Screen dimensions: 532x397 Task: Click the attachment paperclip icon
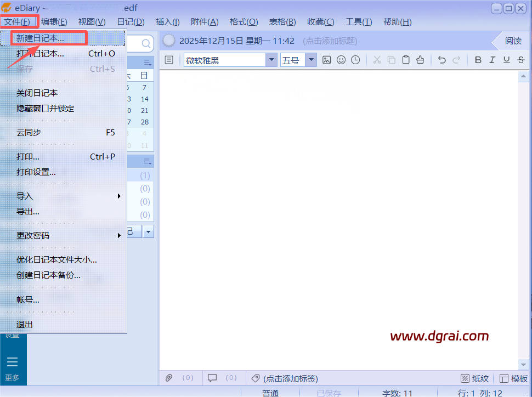point(169,378)
